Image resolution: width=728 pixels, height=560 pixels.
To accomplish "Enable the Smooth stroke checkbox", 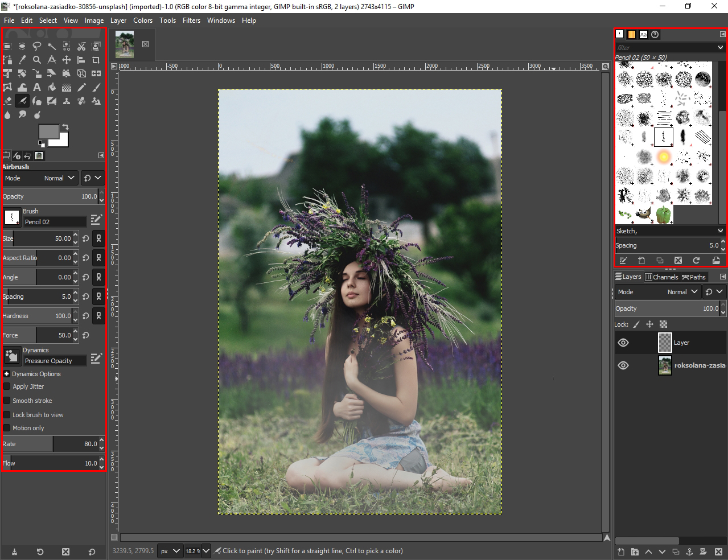I will tap(7, 401).
